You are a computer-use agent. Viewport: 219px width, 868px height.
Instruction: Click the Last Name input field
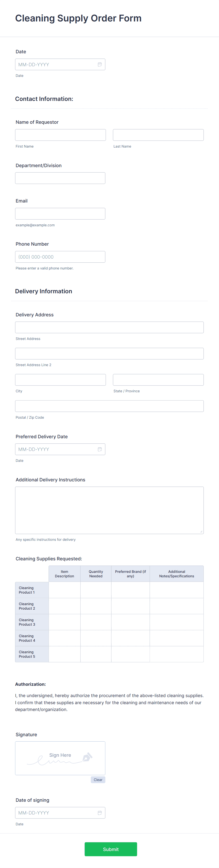click(158, 135)
